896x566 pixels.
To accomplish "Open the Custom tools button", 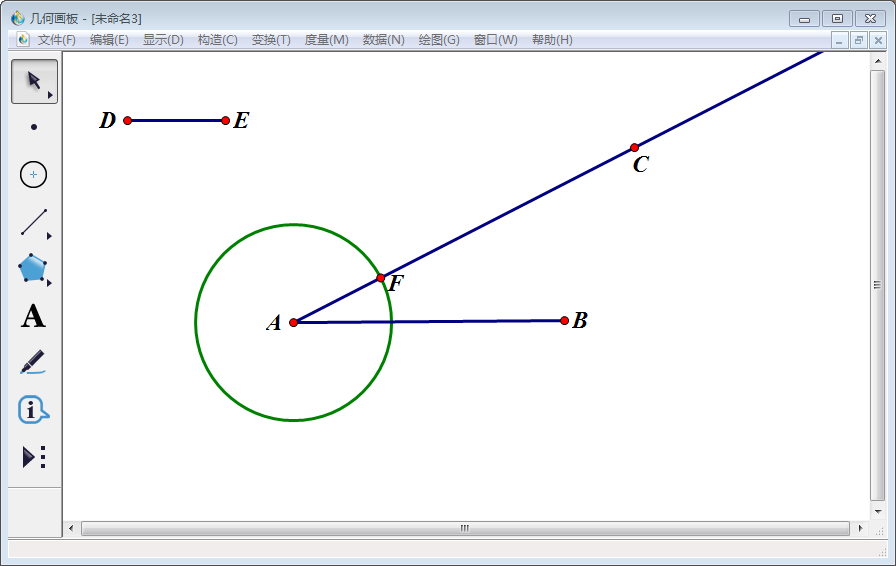I will 34,457.
